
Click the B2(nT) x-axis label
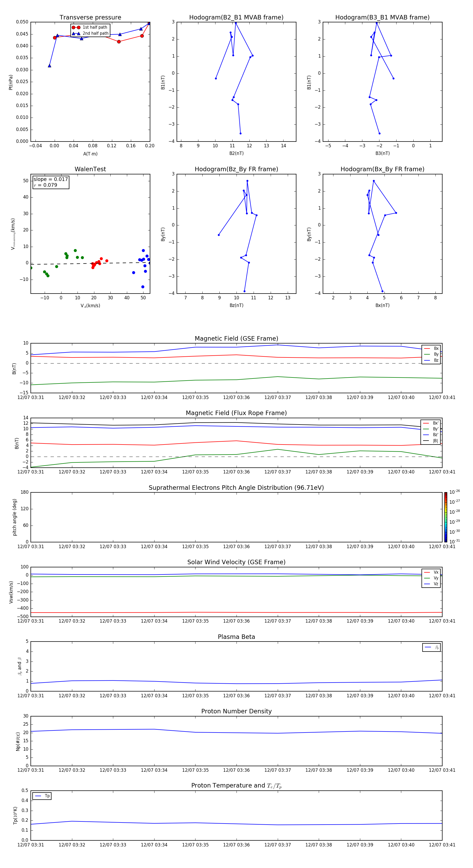pos(236,153)
